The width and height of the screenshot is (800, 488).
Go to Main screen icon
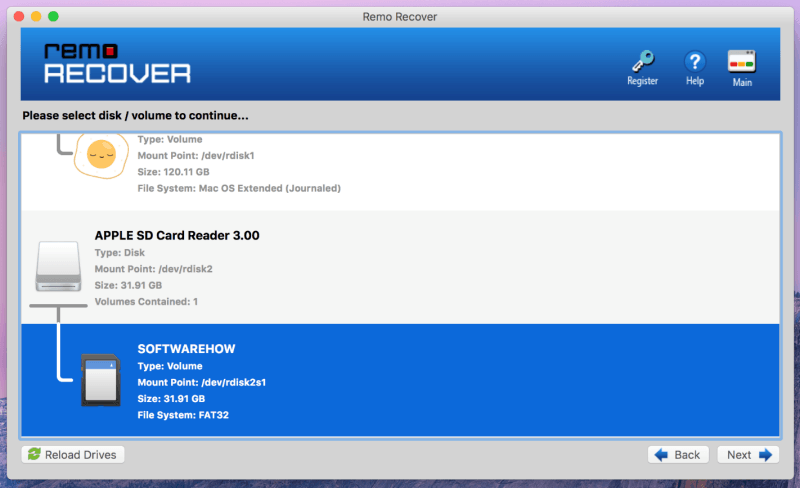(742, 62)
